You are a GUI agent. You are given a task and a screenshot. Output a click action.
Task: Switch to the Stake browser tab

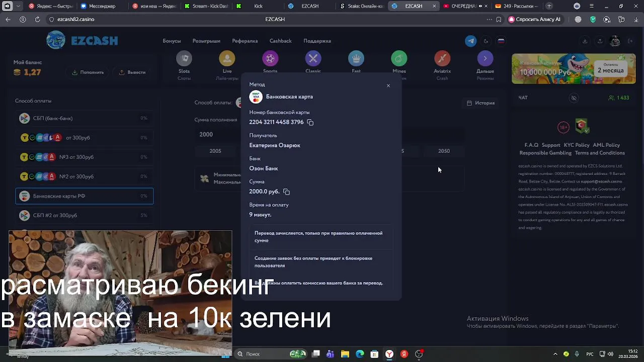tap(362, 6)
